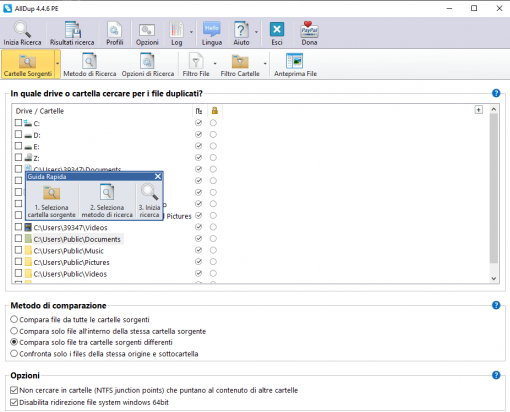Toggle lock option for C:\Users\Public\Videos

point(213,273)
